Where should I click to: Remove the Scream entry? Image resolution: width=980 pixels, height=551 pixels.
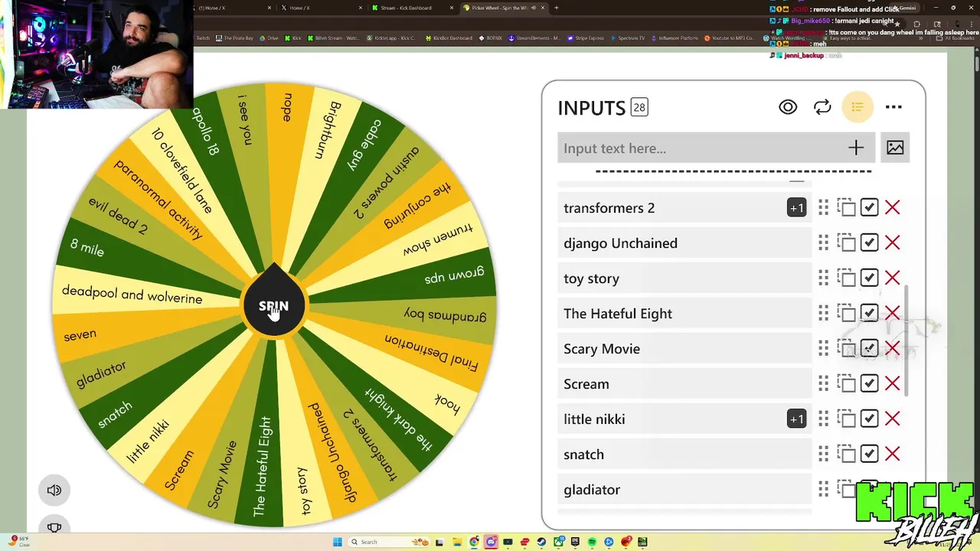pyautogui.click(x=892, y=383)
